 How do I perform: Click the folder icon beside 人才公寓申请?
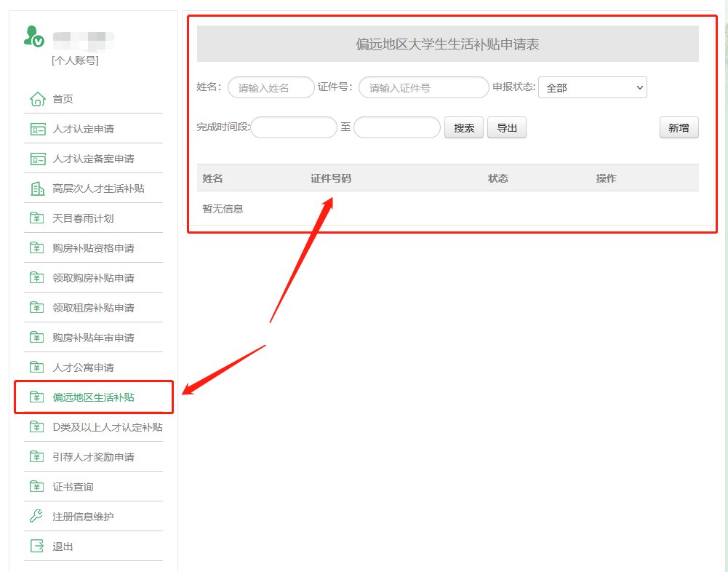pyautogui.click(x=37, y=368)
